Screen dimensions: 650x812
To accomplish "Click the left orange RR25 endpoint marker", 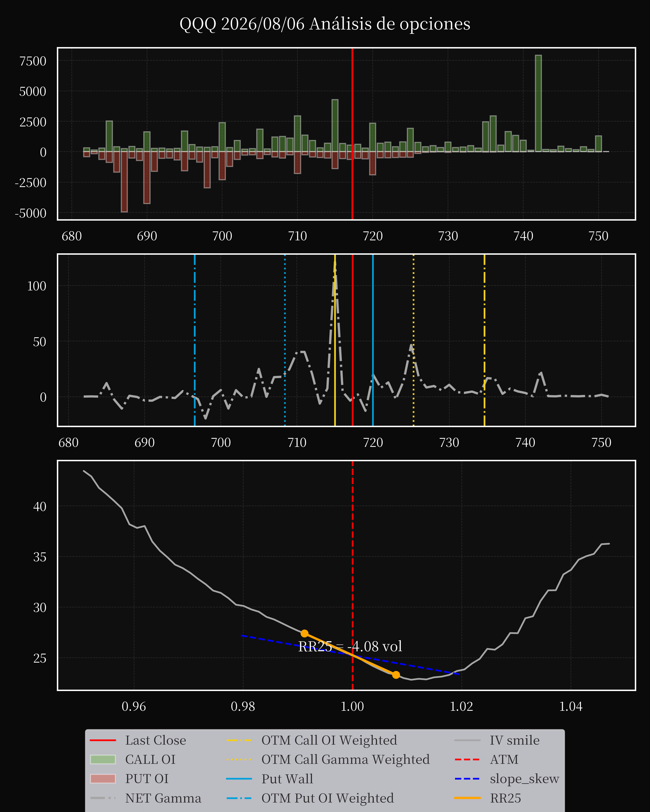I will pyautogui.click(x=304, y=633).
